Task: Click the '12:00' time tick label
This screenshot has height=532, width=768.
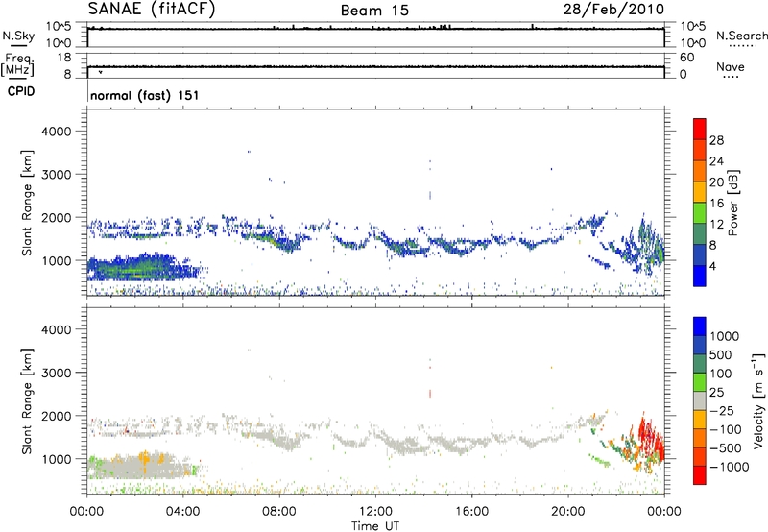Action: point(375,512)
